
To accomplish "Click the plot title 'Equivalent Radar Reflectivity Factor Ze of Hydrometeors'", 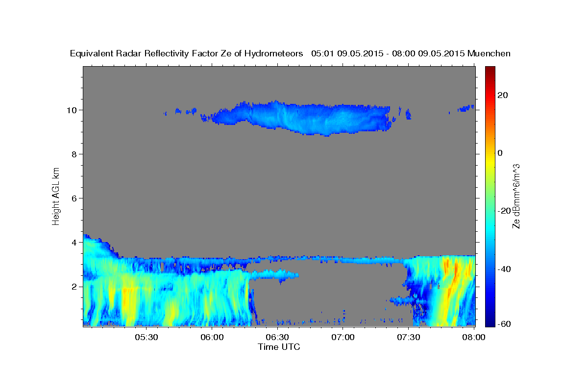I will pyautogui.click(x=186, y=53).
